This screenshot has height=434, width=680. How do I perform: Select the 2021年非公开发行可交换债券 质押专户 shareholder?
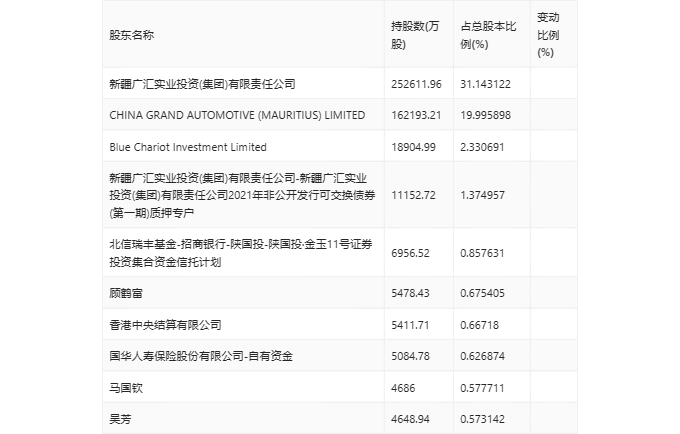242,196
